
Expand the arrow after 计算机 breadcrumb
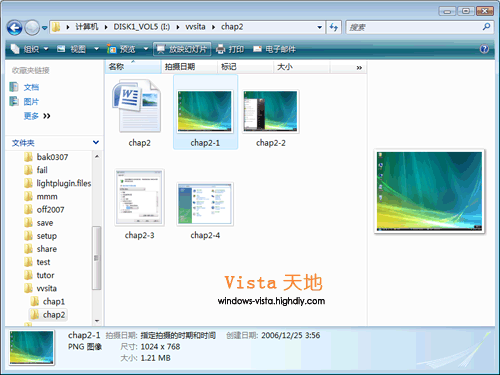point(106,27)
